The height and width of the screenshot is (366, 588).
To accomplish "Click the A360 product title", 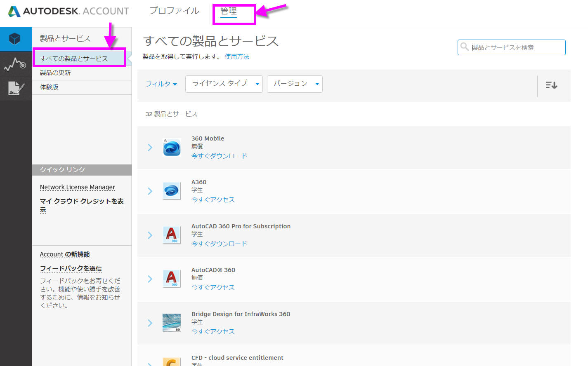I will (x=199, y=182).
